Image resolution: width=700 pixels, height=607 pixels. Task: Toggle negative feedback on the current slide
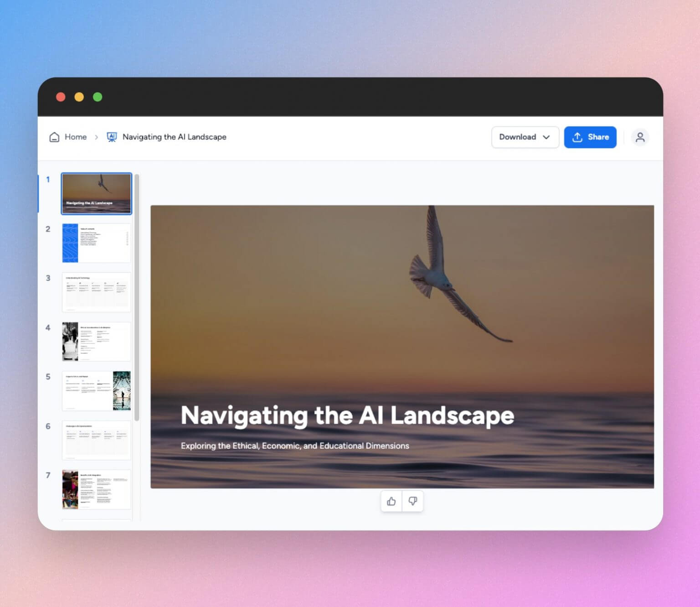click(x=413, y=501)
